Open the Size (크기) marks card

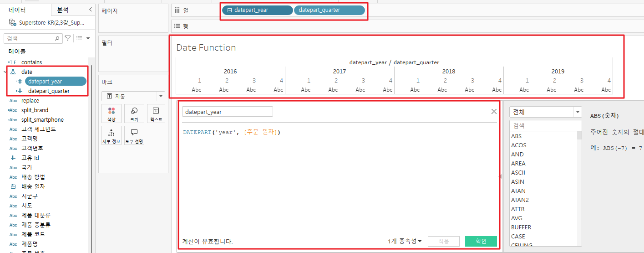(x=134, y=114)
